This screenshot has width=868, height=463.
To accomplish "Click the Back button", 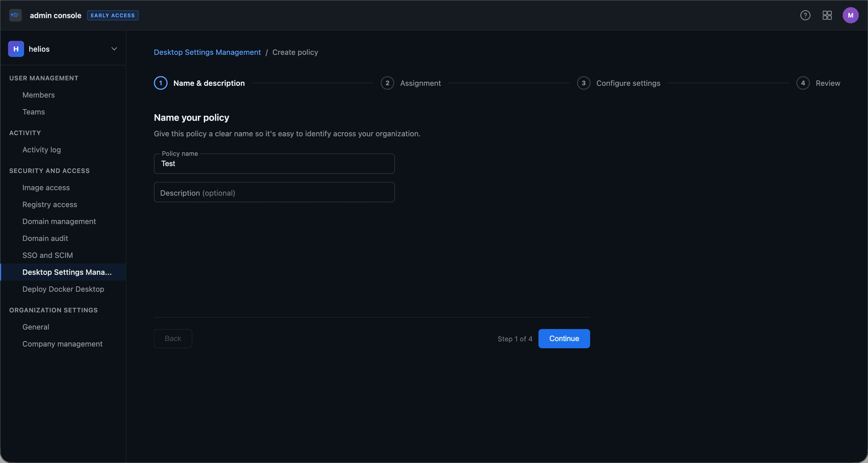I will (173, 338).
